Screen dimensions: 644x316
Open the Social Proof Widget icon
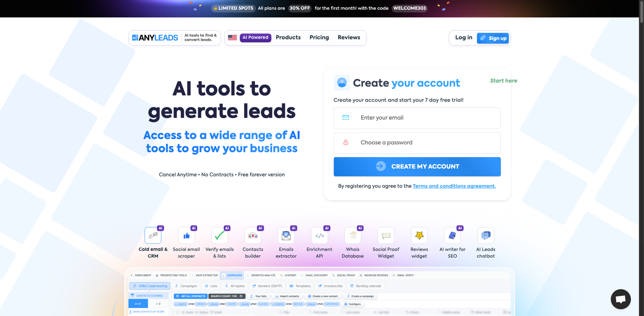(386, 235)
